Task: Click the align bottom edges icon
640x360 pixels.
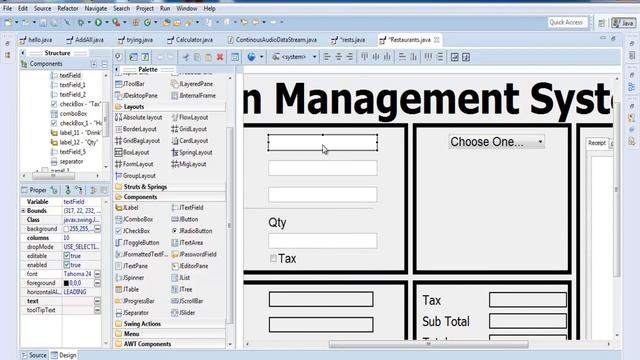Action: pos(387,57)
